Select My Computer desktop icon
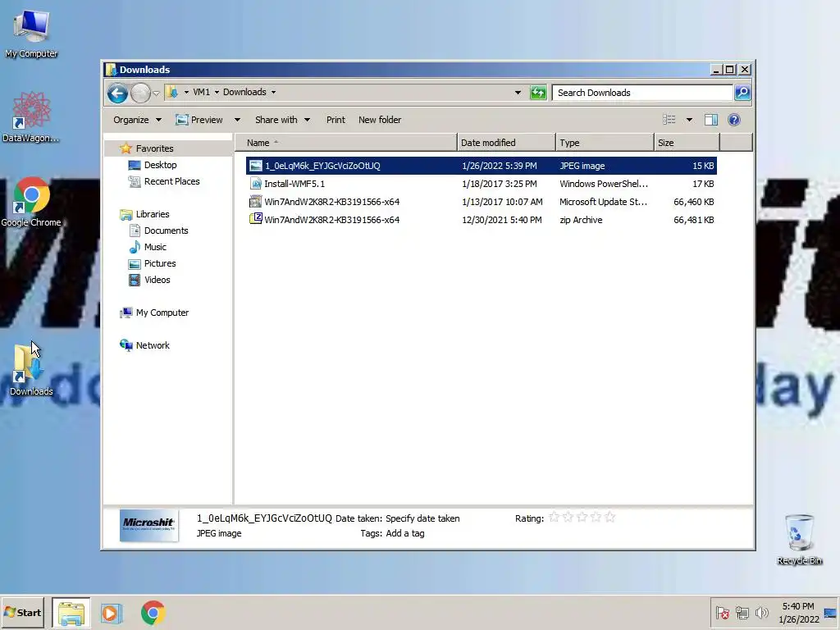This screenshot has width=840, height=630. pyautogui.click(x=31, y=33)
